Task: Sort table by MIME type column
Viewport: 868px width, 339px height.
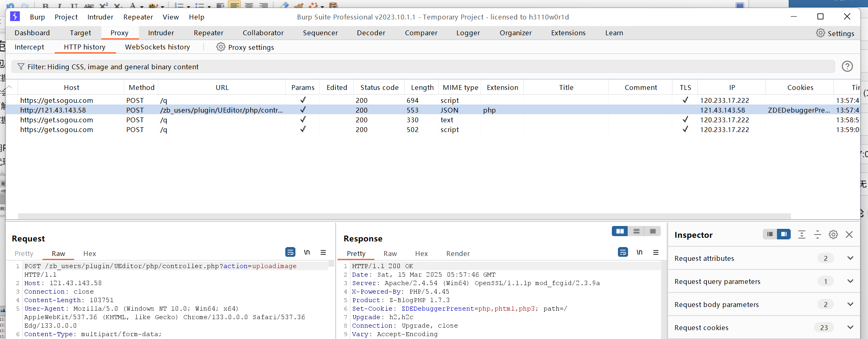Action: coord(460,87)
